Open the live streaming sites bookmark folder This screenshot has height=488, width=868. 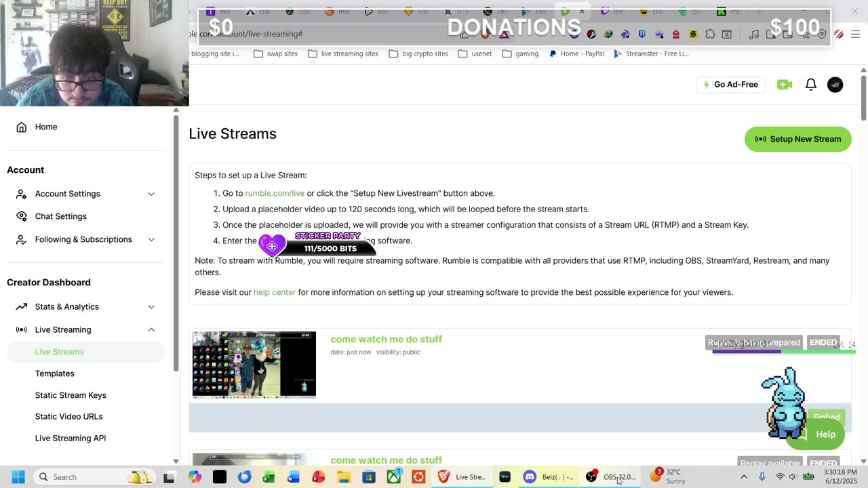tap(342, 54)
